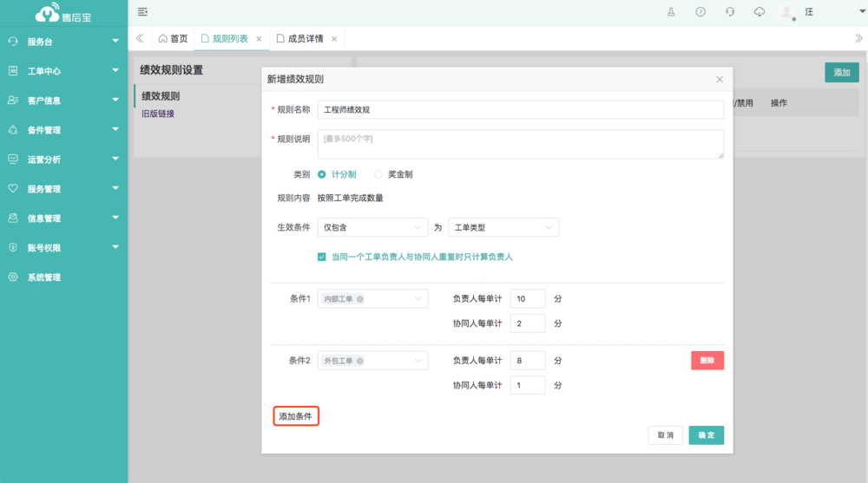
Task: Click the 操作 column header
Action: pos(779,103)
